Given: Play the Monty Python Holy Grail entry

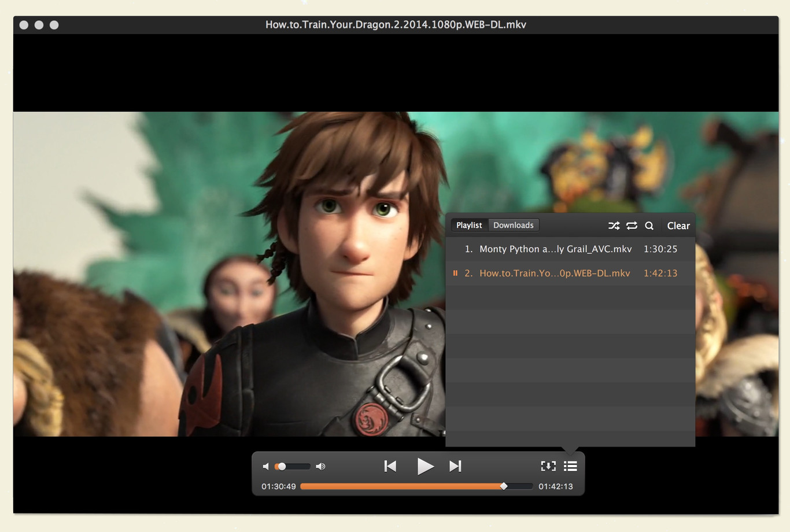Looking at the screenshot, I should 555,249.
